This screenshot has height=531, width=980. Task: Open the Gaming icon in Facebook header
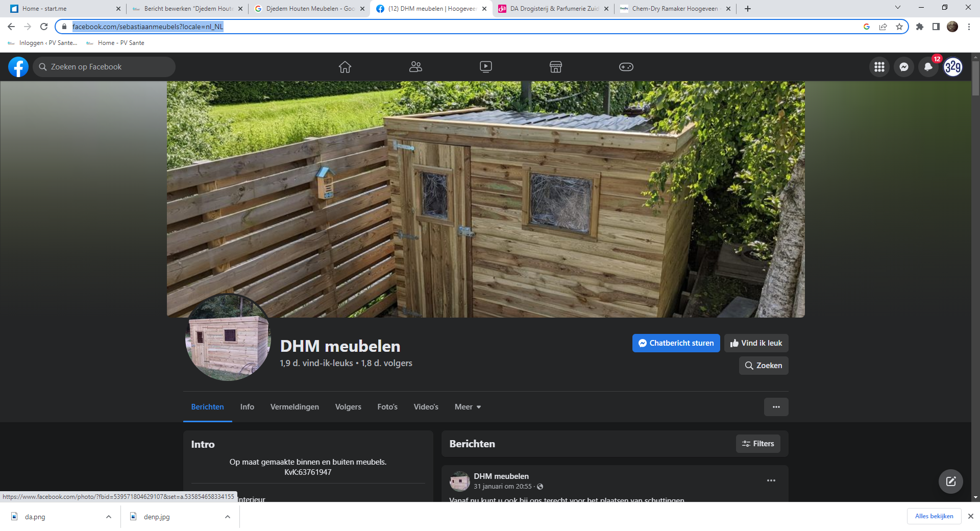pos(626,67)
